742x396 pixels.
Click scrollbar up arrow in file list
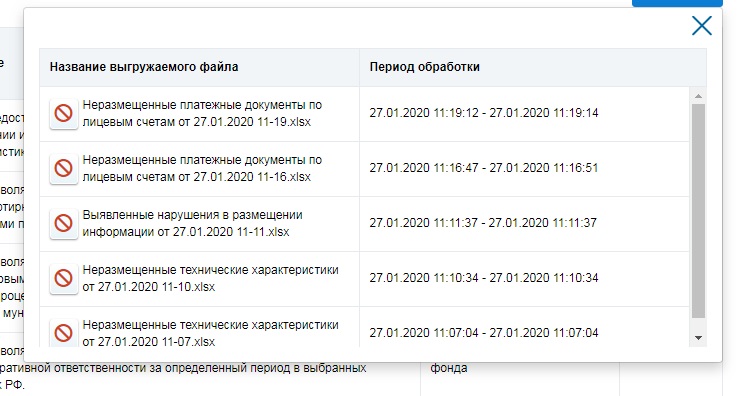(x=698, y=96)
